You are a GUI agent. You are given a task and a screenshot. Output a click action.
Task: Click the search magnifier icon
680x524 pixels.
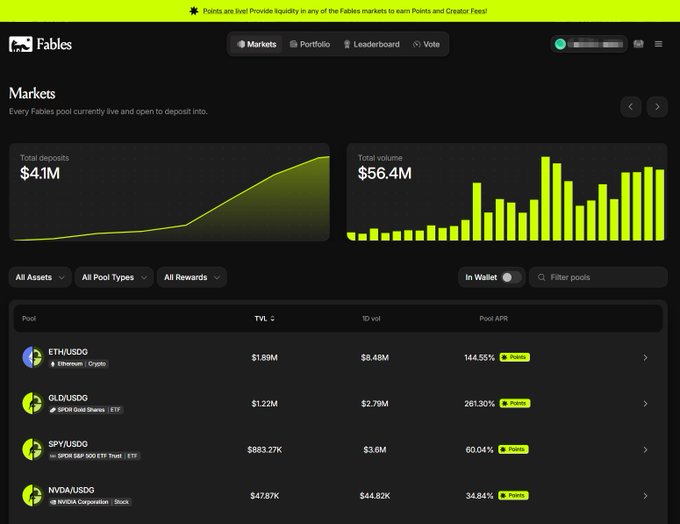click(541, 277)
